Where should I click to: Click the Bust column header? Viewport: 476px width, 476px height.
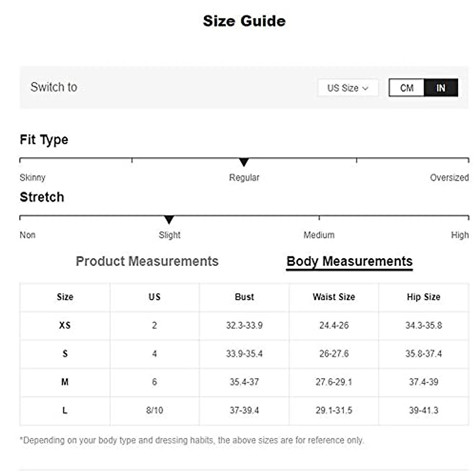[244, 297]
